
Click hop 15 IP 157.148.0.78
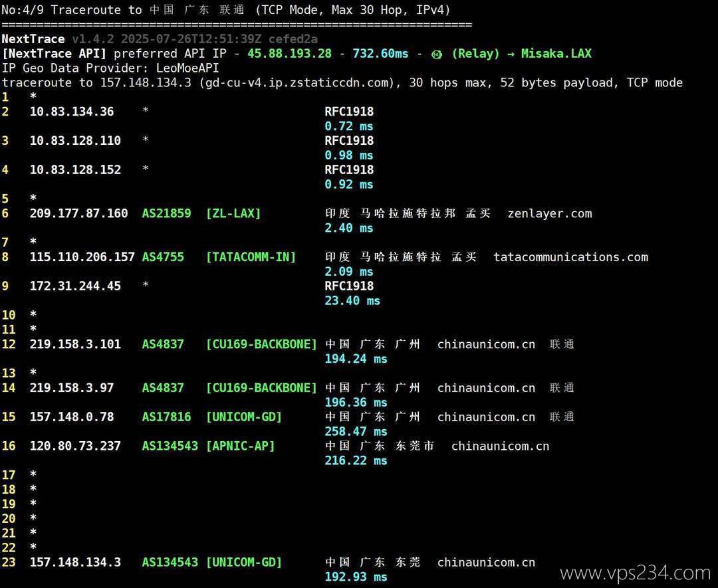coord(72,417)
